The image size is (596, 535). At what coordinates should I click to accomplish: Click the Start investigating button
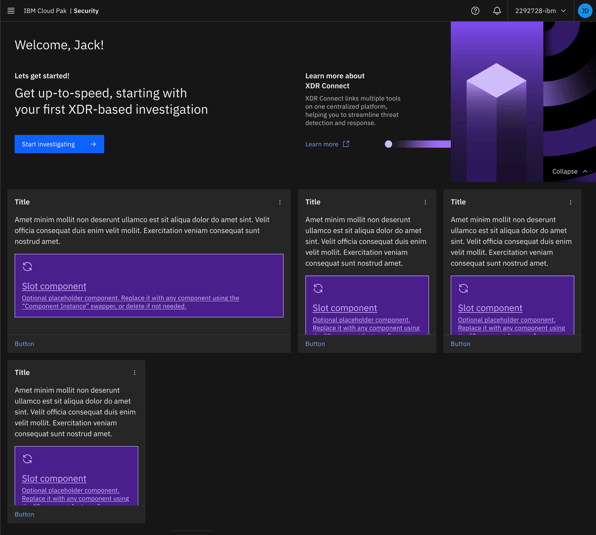[x=59, y=144]
